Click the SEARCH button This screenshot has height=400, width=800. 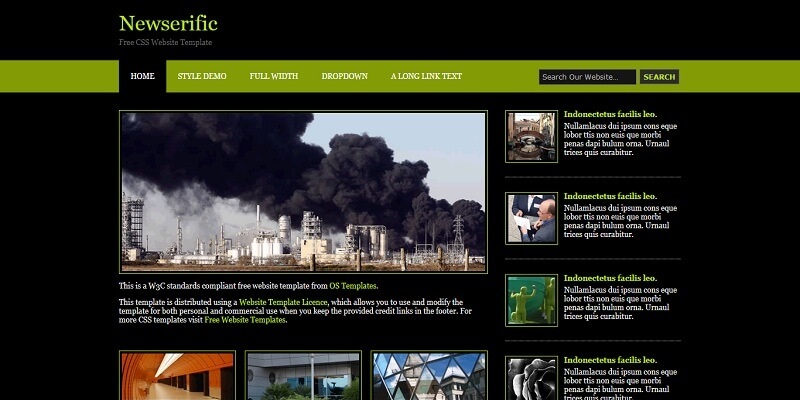point(659,77)
